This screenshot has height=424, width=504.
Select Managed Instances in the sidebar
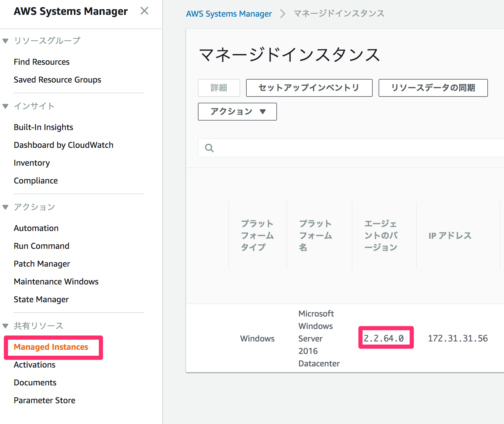pyautogui.click(x=51, y=347)
